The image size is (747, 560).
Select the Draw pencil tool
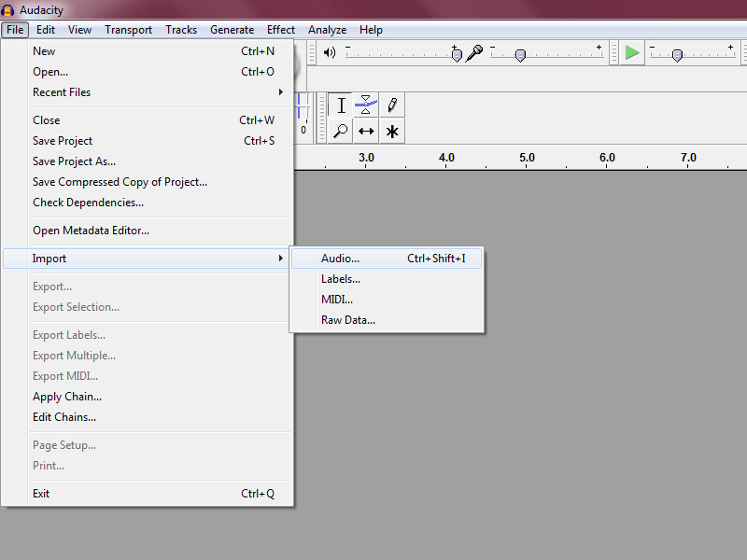392,105
